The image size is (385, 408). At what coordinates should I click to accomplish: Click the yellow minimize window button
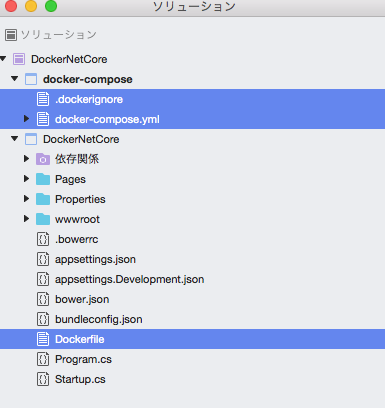point(31,6)
